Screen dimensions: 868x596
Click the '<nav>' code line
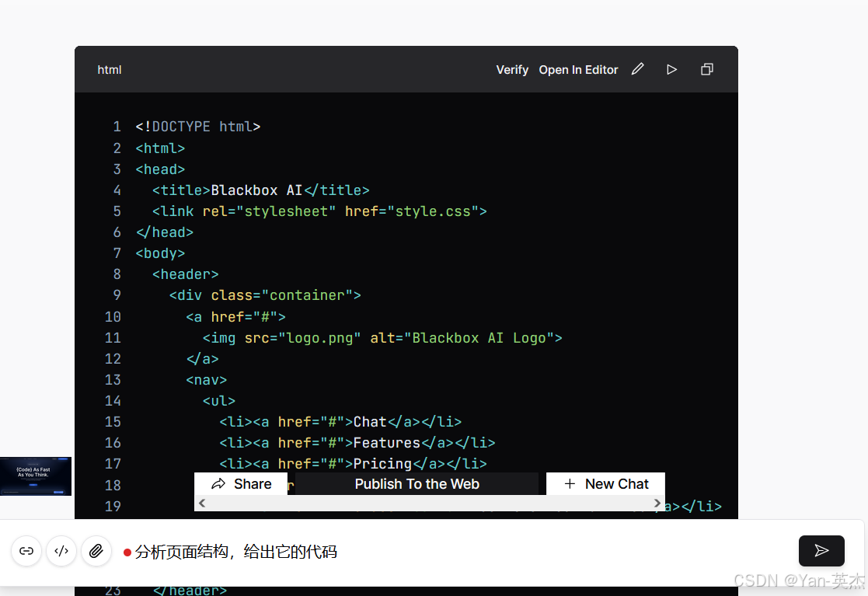tap(207, 380)
